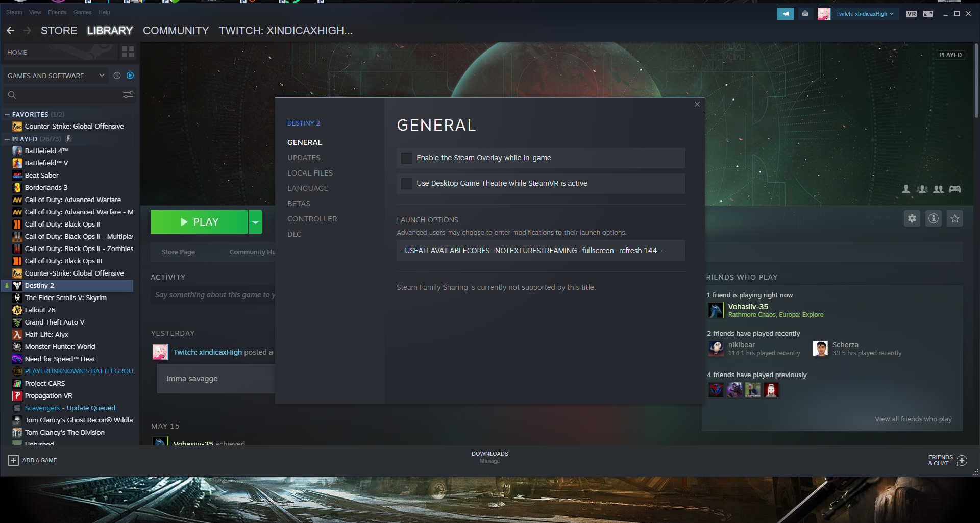
Task: Open the Local Files tab
Action: point(310,173)
